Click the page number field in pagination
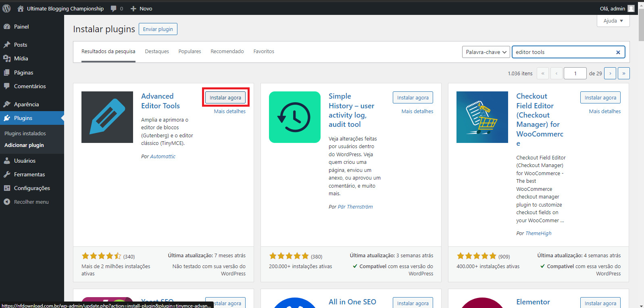Viewport: 644px width, 308px height. click(575, 73)
